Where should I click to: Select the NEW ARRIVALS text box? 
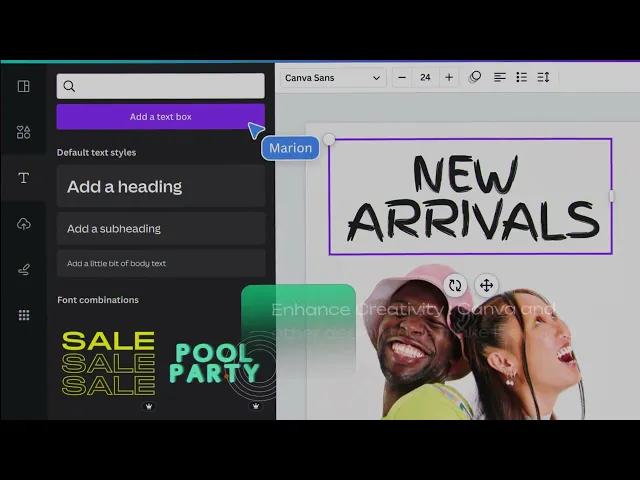[470, 197]
